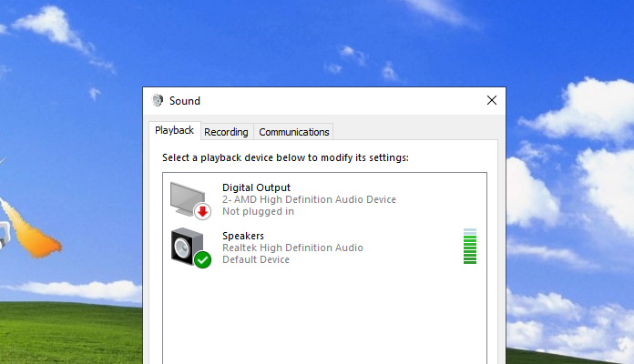The width and height of the screenshot is (634, 364).
Task: Click the Speakers volume level meter
Action: (470, 247)
